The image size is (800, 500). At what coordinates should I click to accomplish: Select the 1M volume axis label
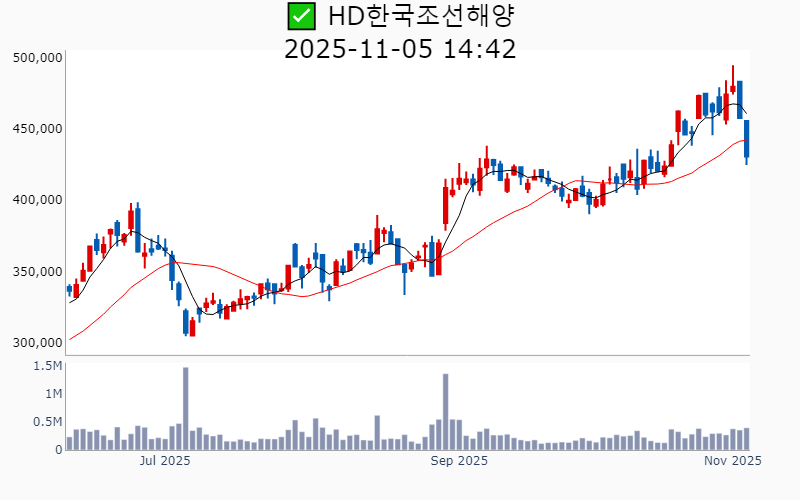click(x=52, y=394)
